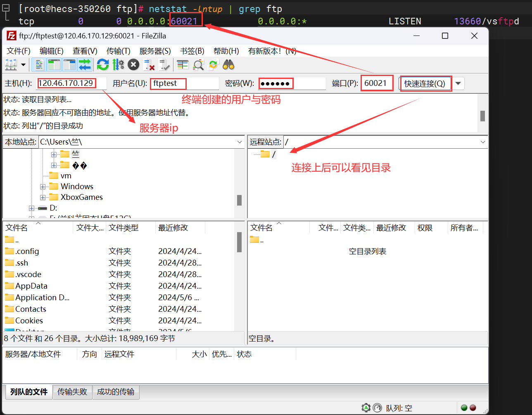Viewport: 532px width, 415px height.
Task: Open the directory listing filters icon
Action: pos(183,65)
